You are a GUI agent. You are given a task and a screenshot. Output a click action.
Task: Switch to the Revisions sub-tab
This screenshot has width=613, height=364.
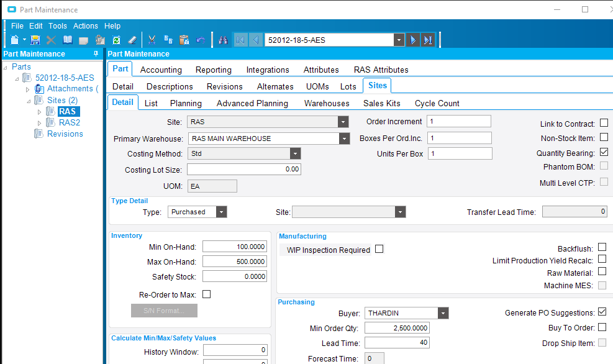224,86
